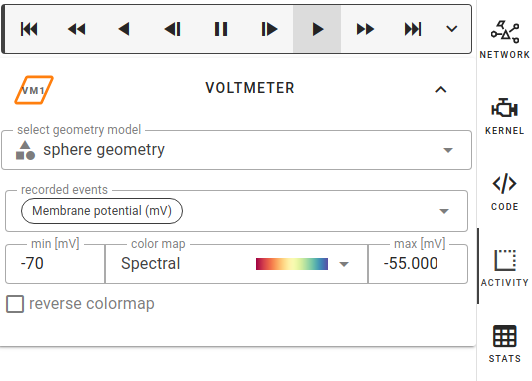This screenshot has height=381, width=532.
Task: Click the min [mV] input field
Action: point(55,264)
